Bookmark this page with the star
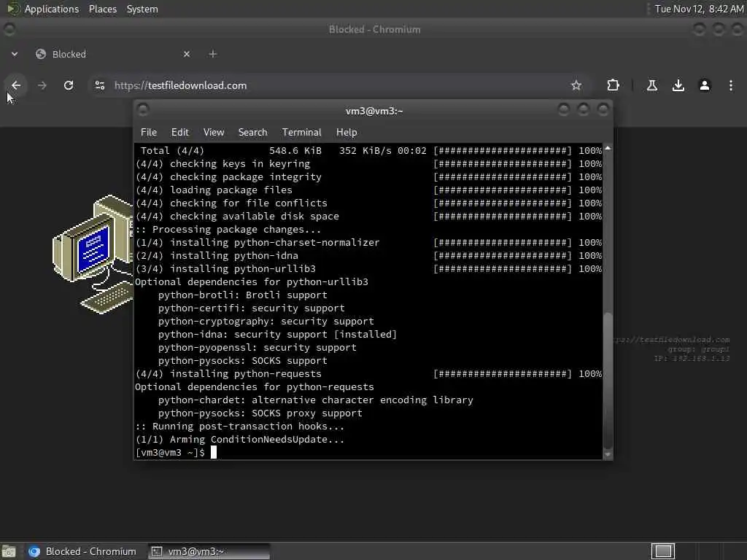The image size is (747, 560). [x=576, y=85]
